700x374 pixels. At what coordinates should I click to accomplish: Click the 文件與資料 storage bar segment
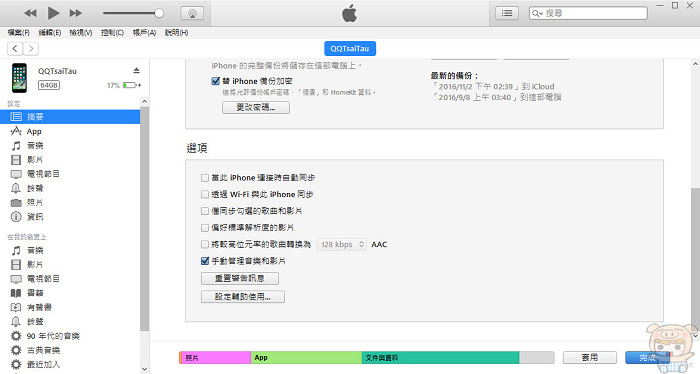click(x=440, y=357)
